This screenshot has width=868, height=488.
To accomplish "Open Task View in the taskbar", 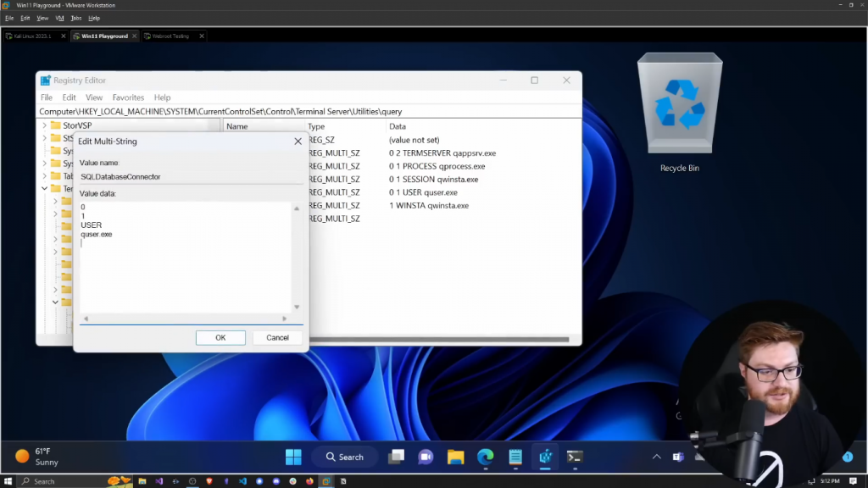I will coord(396,457).
